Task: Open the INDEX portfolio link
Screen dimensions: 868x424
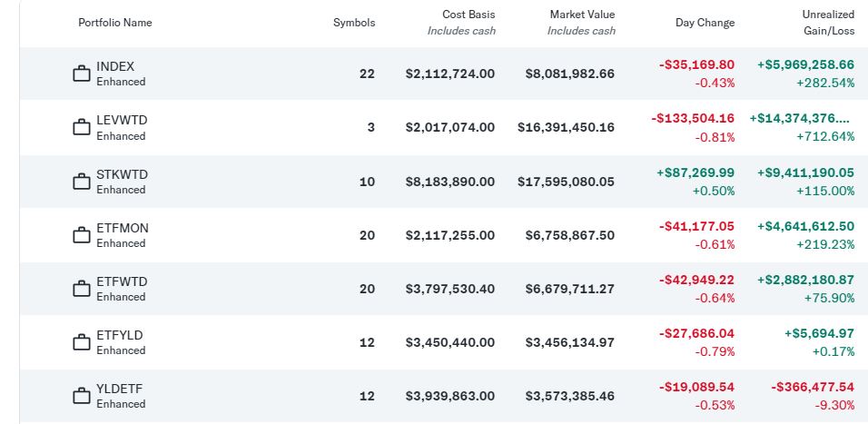Action: coord(115,66)
